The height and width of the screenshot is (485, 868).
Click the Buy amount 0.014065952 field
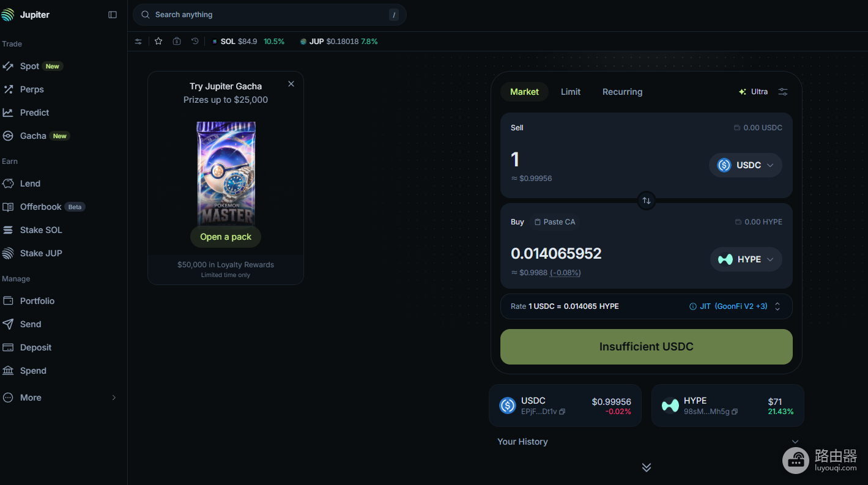point(556,253)
